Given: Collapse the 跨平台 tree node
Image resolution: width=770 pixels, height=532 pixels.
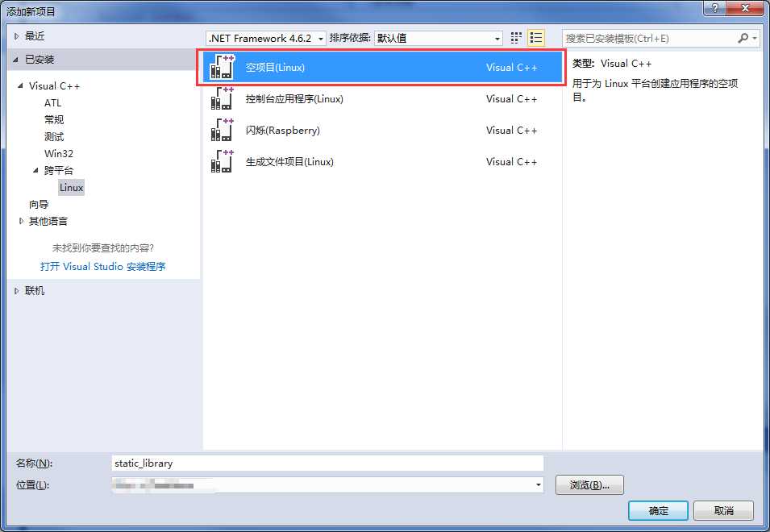Looking at the screenshot, I should click(x=35, y=170).
